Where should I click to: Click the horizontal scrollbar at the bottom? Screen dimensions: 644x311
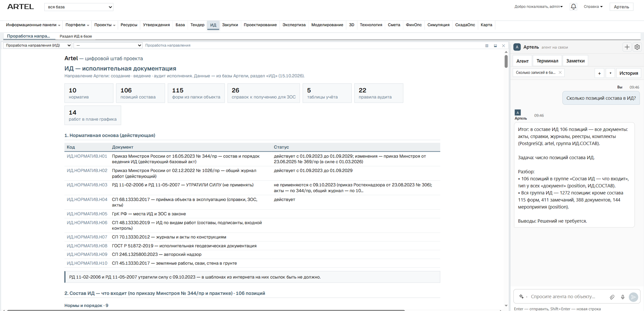205,310
